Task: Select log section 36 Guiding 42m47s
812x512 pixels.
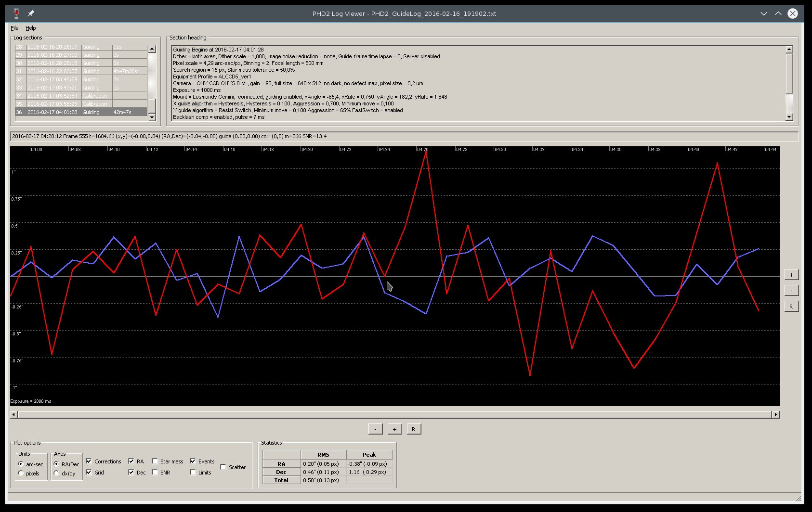Action: 81,112
